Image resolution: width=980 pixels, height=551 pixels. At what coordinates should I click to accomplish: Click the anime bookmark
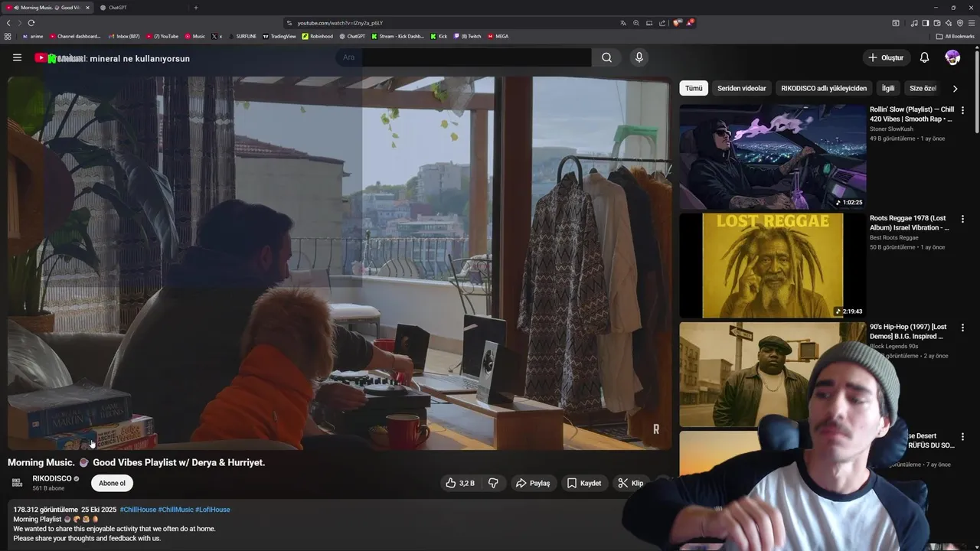pos(32,36)
